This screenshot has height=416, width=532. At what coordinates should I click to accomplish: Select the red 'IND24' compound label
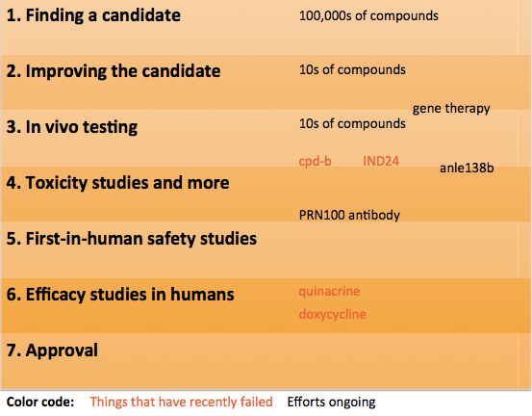coord(381,162)
